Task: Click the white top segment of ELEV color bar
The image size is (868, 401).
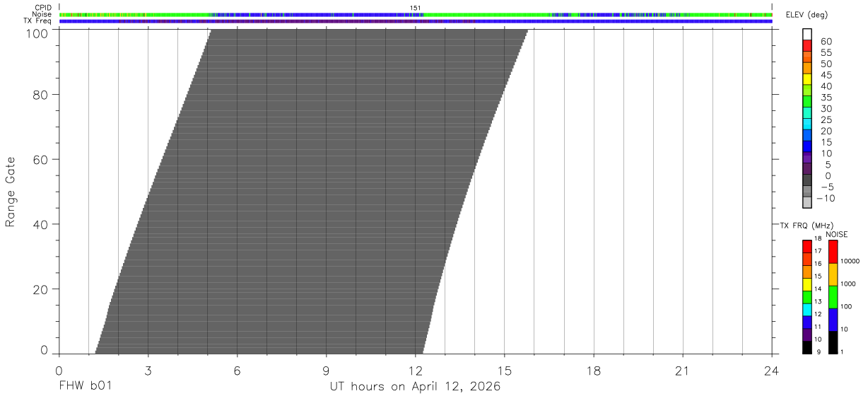Action: [807, 34]
